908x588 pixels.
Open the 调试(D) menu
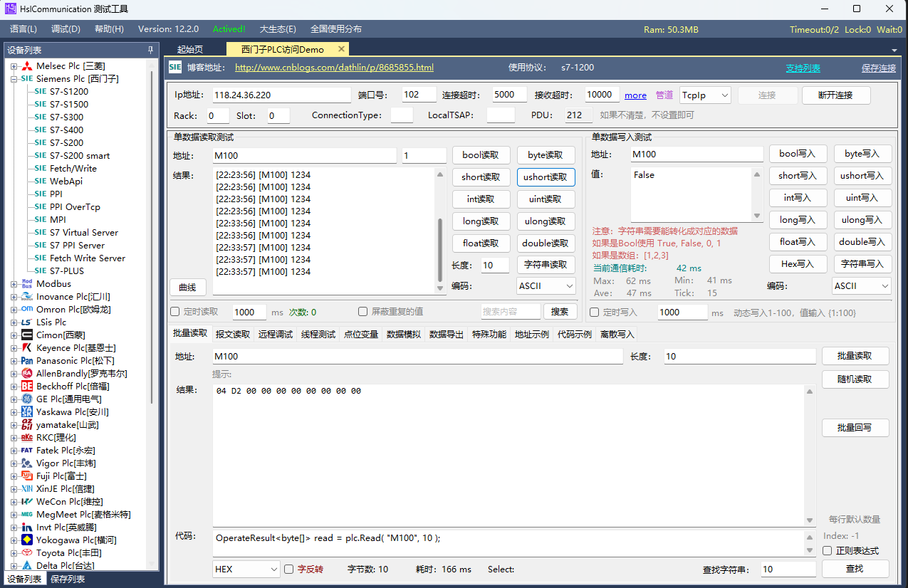click(x=66, y=29)
